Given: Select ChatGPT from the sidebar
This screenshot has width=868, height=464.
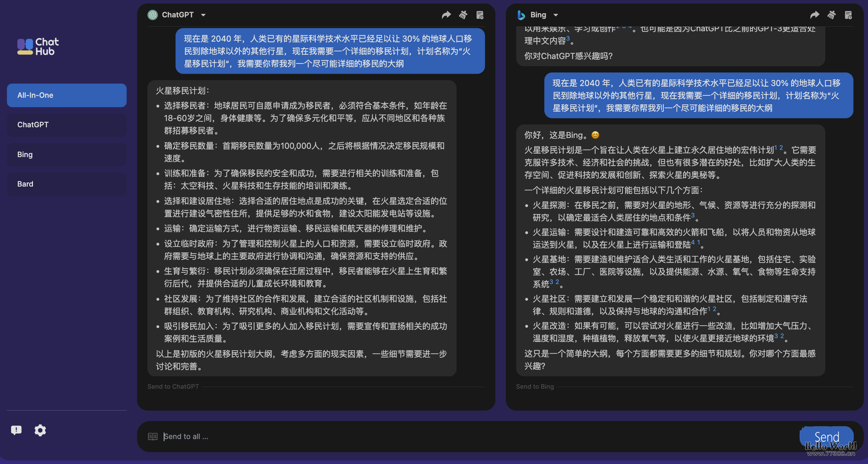Looking at the screenshot, I should point(67,125).
